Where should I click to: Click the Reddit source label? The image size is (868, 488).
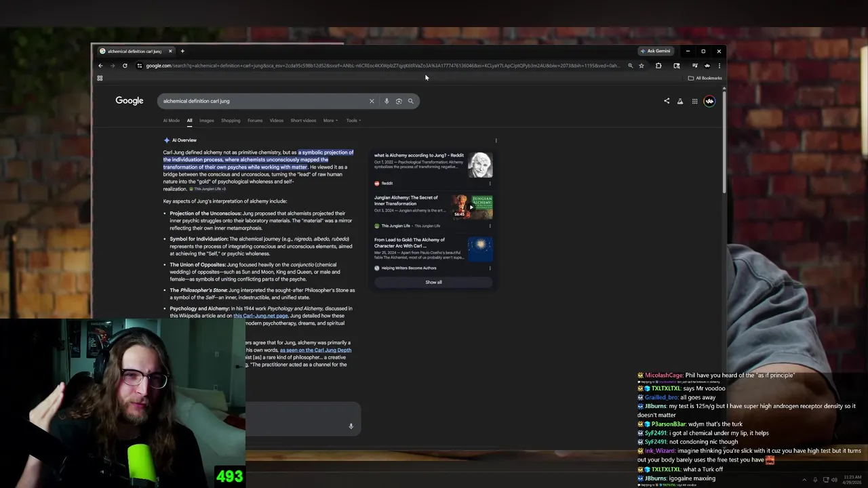pyautogui.click(x=387, y=184)
